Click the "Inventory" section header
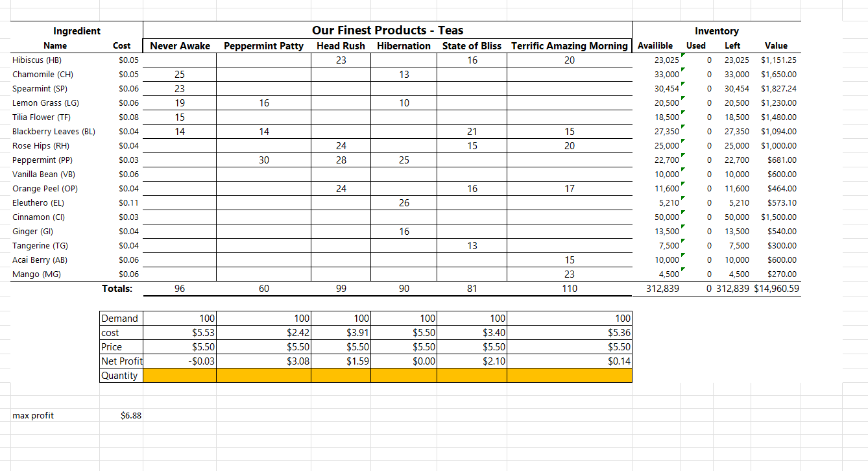Image resolution: width=868 pixels, height=471 pixels. 716,31
